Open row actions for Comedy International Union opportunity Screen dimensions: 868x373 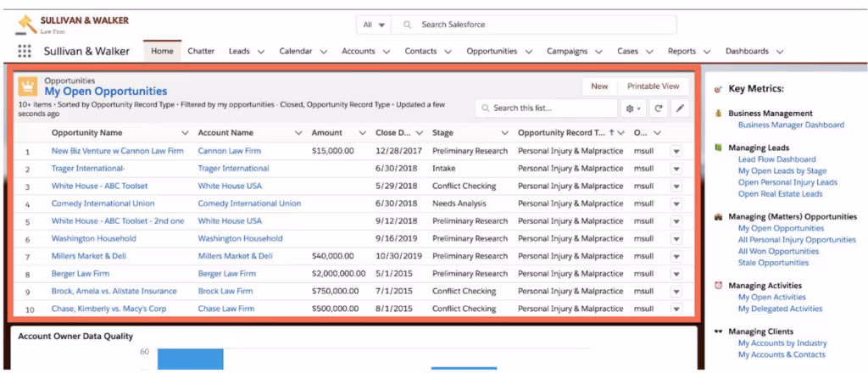[676, 204]
